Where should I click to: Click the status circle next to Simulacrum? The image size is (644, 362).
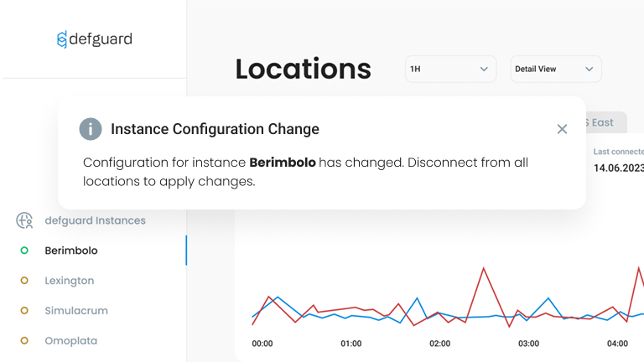click(24, 311)
